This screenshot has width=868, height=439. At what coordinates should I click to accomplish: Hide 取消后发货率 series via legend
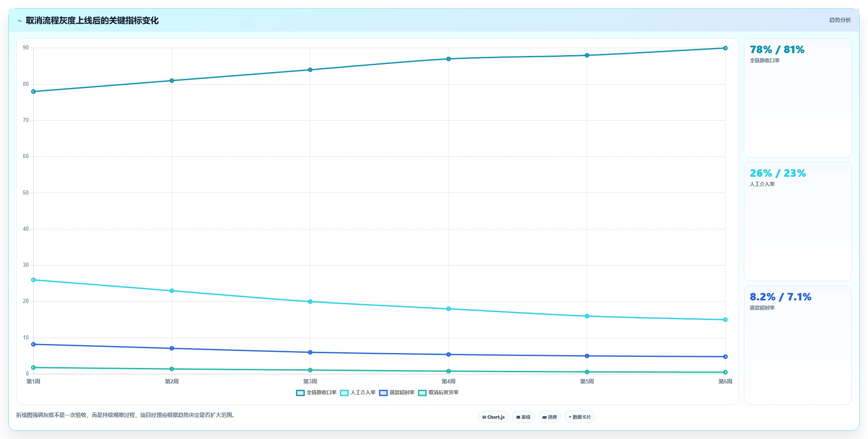(438, 393)
